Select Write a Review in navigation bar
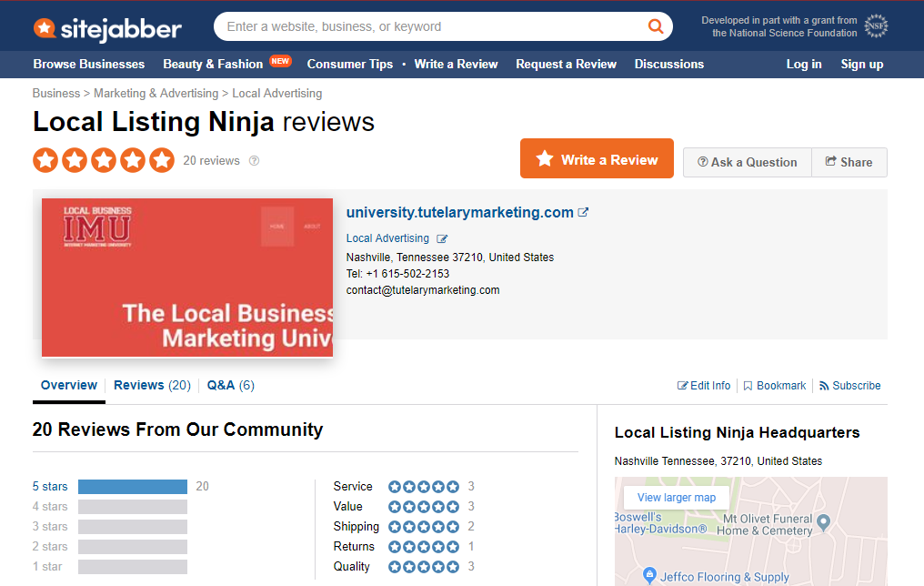924x586 pixels. click(457, 65)
